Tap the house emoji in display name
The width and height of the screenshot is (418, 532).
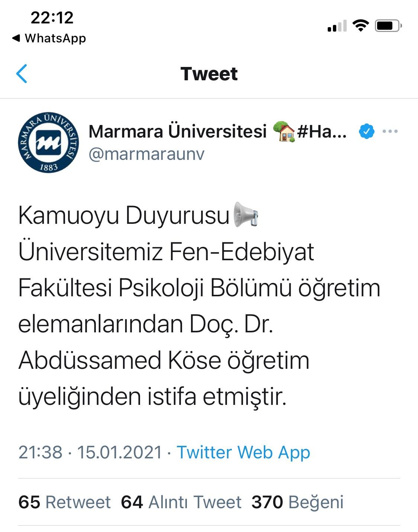[284, 131]
